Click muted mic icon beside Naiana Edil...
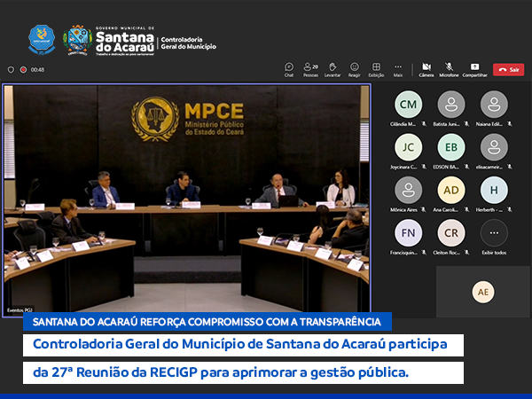This screenshot has height=399, width=532. pyautogui.click(x=509, y=124)
